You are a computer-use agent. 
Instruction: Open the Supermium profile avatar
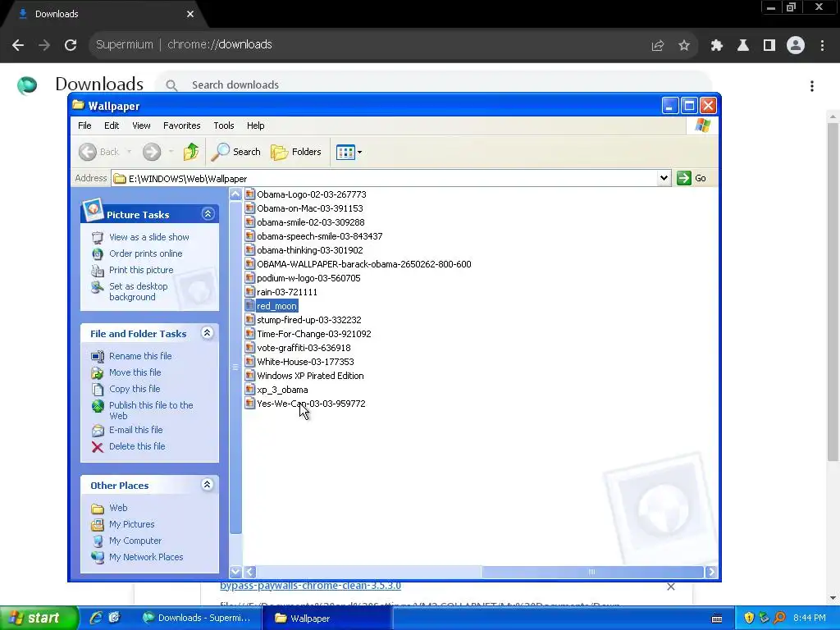tap(796, 46)
